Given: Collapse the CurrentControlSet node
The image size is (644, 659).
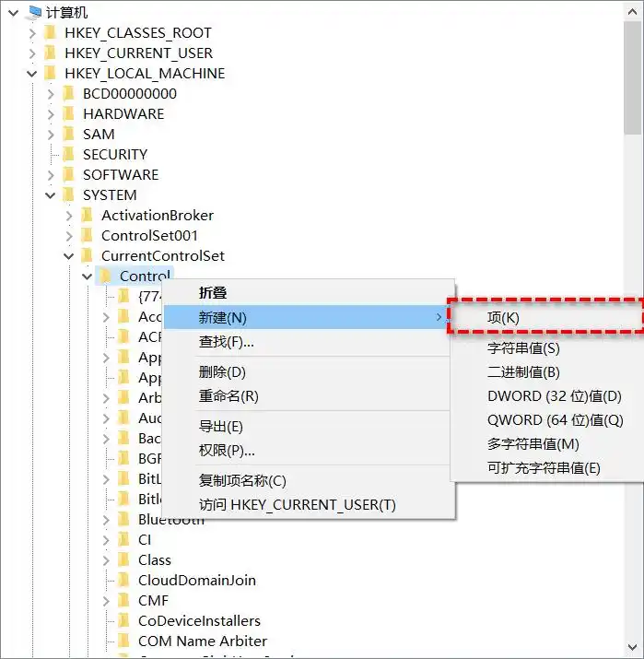Looking at the screenshot, I should [69, 256].
